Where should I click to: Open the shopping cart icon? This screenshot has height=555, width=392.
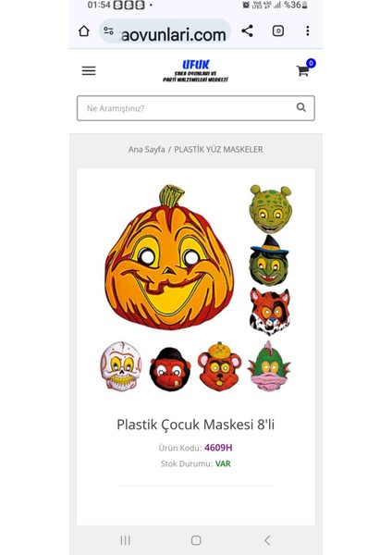[303, 70]
